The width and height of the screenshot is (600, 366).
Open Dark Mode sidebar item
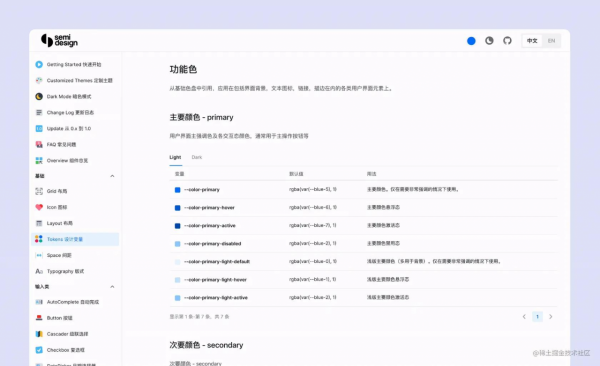(x=75, y=96)
